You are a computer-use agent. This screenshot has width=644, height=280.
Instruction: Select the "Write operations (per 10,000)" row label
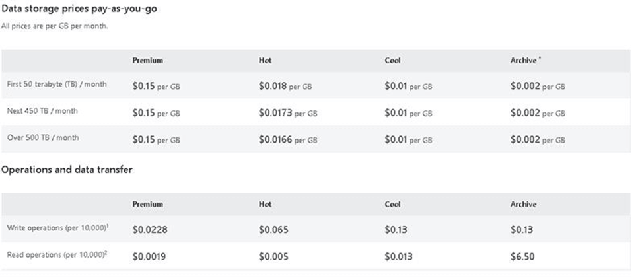click(x=57, y=228)
